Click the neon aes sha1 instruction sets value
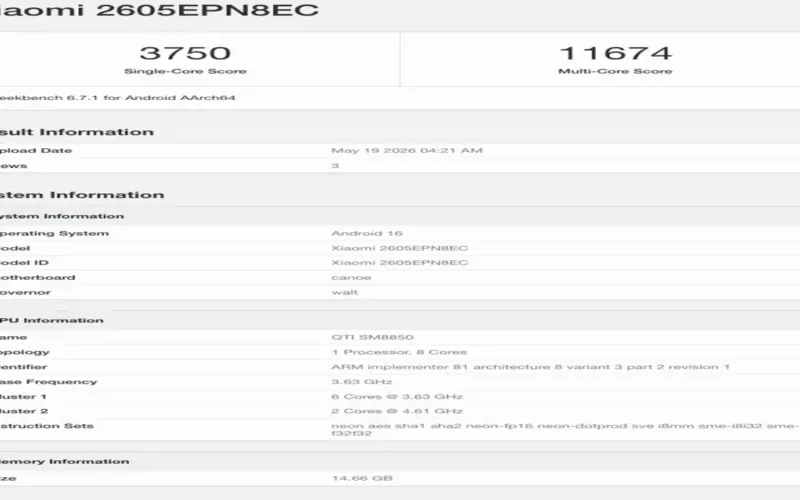800x500 pixels. coord(565,430)
